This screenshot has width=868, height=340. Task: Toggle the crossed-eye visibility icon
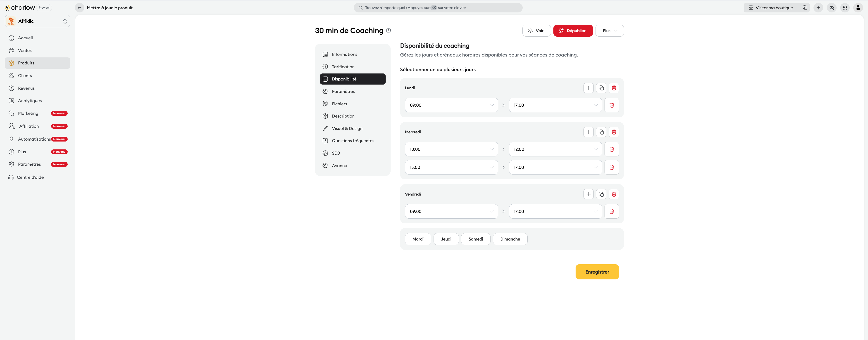tap(831, 8)
